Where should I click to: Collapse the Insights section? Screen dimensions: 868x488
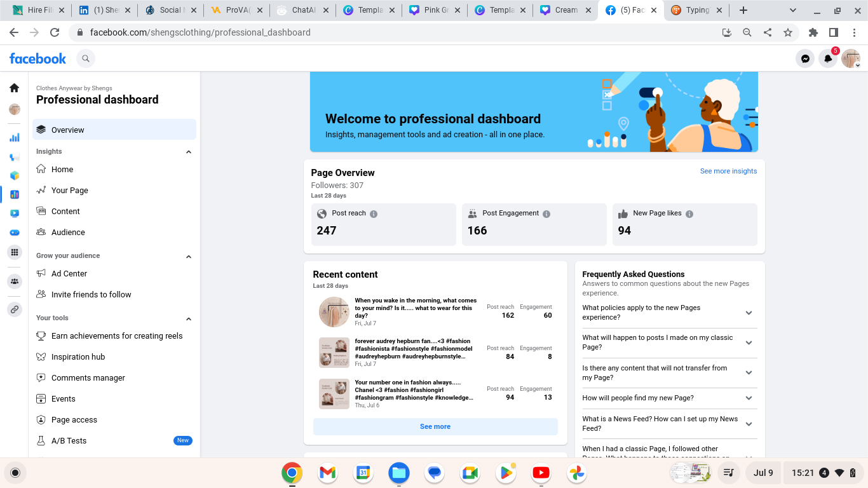(x=188, y=152)
